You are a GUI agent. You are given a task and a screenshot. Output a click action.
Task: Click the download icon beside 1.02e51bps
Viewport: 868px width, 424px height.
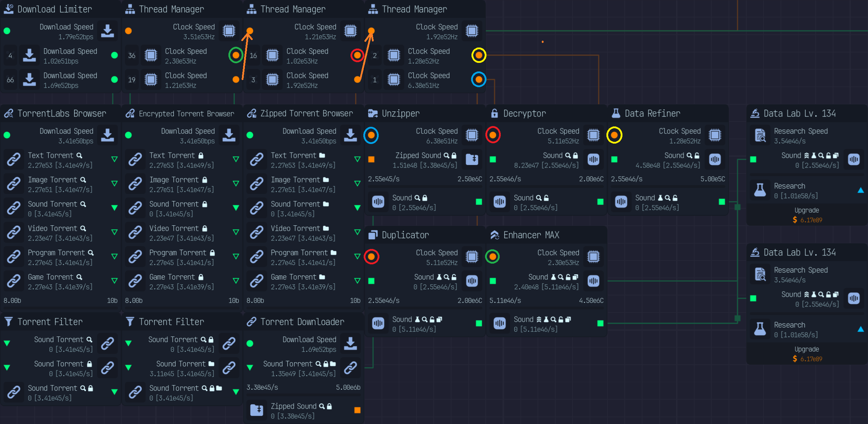click(x=29, y=55)
